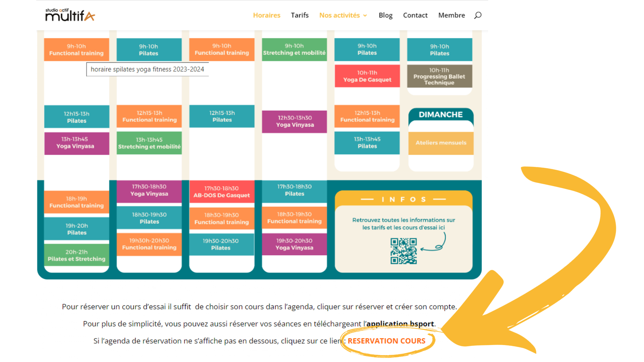
Task: Click the search magnifier icon
Action: 478,15
